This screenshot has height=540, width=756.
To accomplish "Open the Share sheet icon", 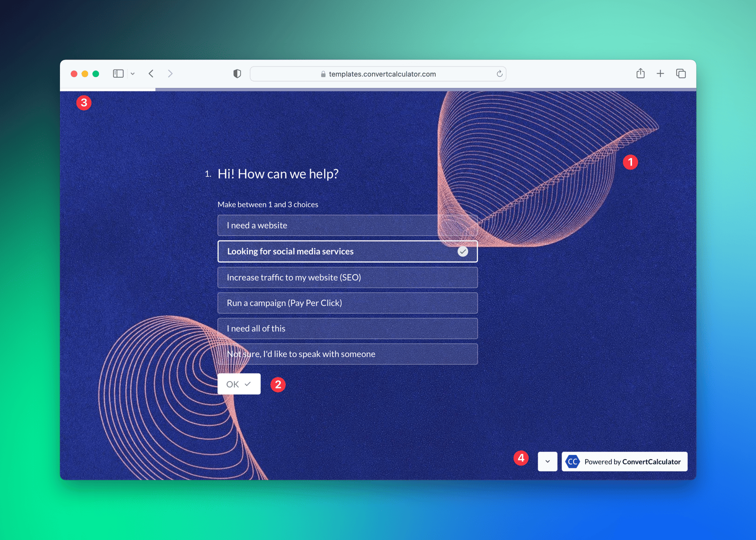I will (x=641, y=73).
